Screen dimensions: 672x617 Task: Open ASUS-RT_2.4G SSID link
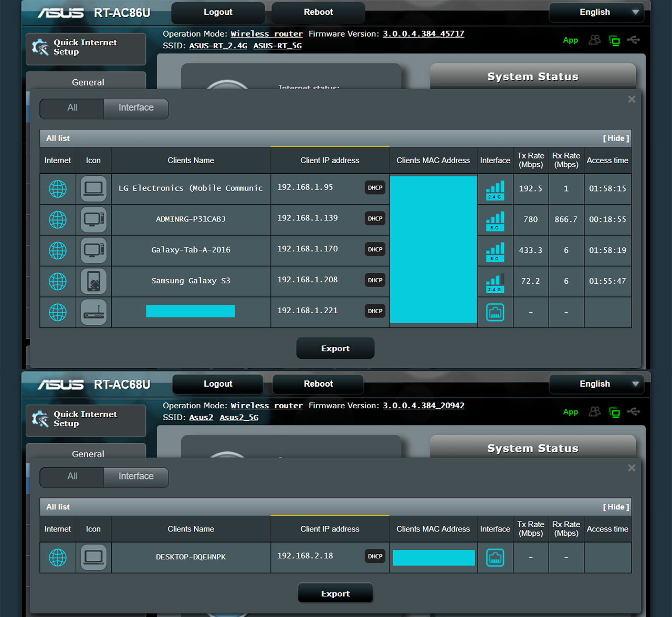[218, 46]
